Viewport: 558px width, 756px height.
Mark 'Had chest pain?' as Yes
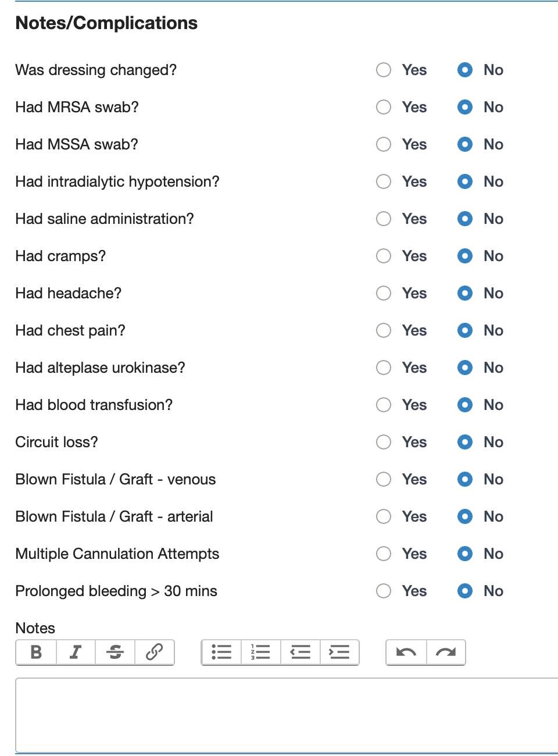click(384, 330)
